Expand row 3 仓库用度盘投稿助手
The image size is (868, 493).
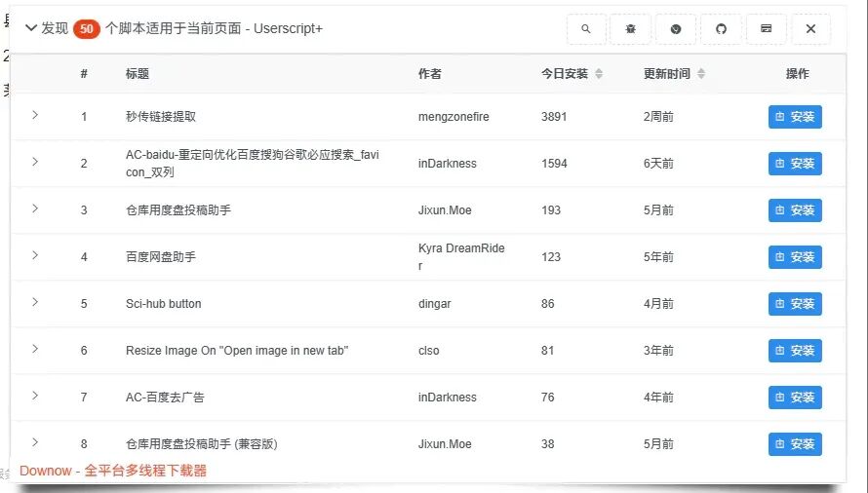pyautogui.click(x=35, y=209)
